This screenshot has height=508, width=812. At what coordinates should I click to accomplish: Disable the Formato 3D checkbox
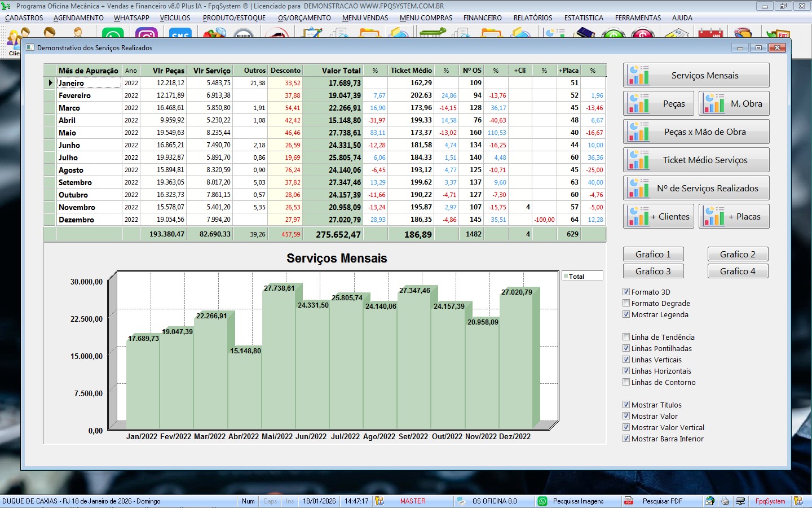pos(626,292)
